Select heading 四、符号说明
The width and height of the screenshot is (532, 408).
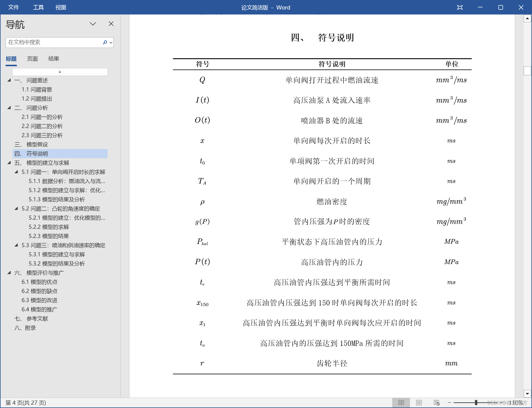[x=60, y=154]
